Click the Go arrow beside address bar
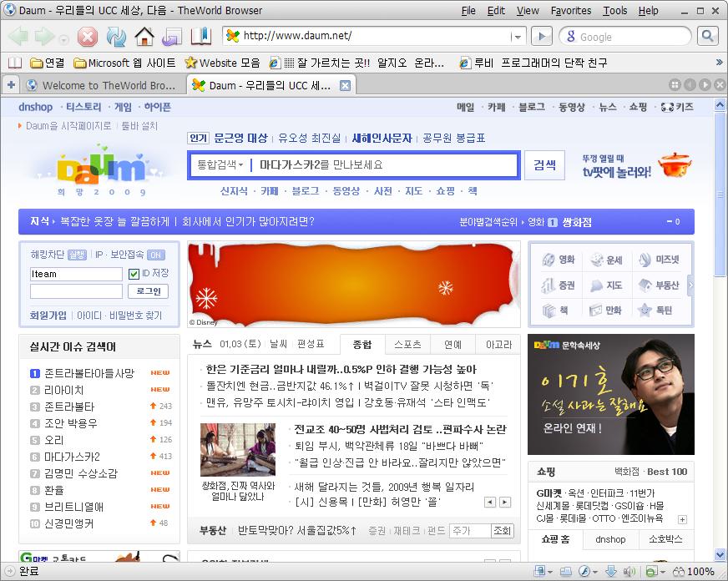 point(541,36)
